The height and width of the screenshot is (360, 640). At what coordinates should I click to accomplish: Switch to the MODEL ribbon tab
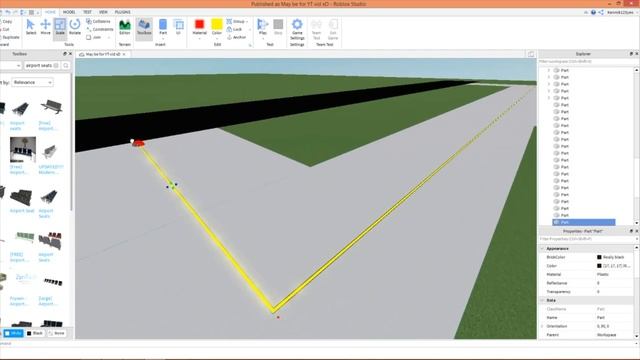pos(69,12)
